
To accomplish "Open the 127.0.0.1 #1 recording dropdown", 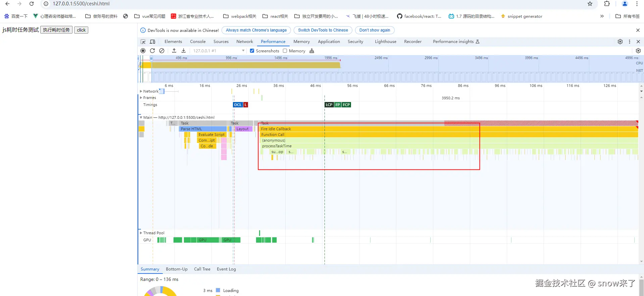I will point(219,51).
